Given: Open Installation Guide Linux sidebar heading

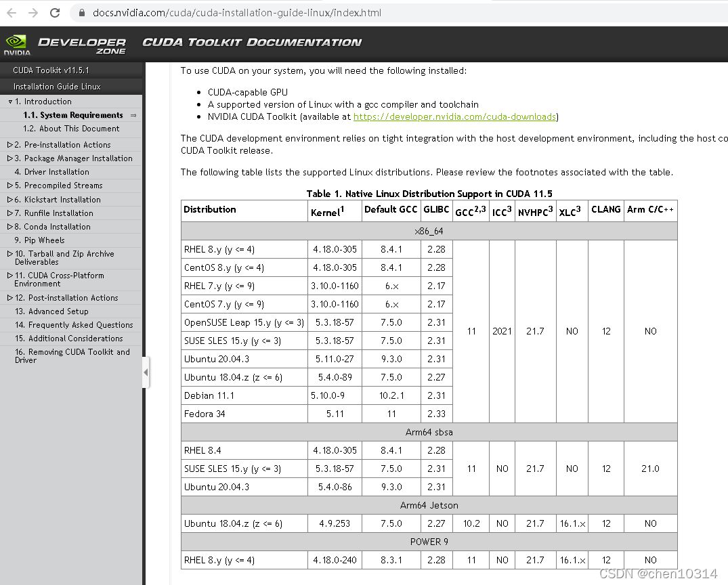Looking at the screenshot, I should click(57, 87).
